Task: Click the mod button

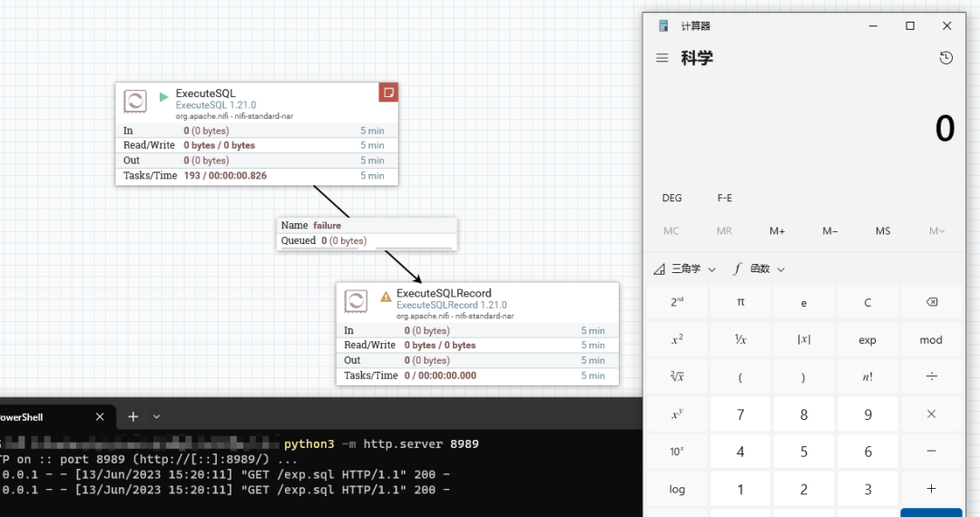Action: click(931, 339)
